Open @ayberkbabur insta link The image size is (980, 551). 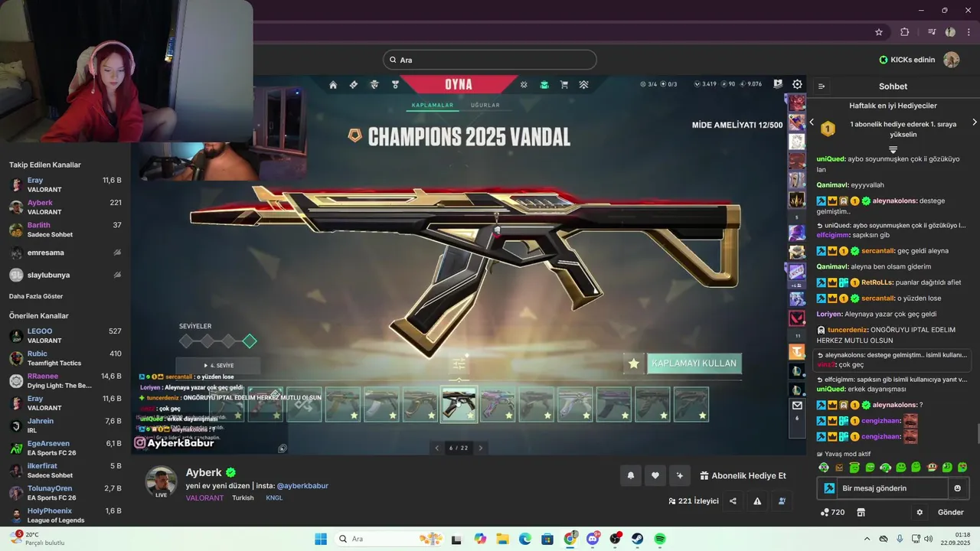tap(302, 486)
